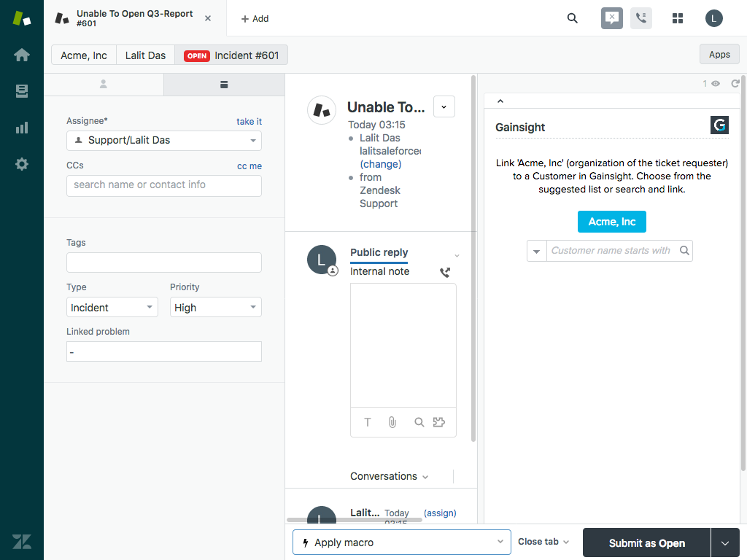747x560 pixels.
Task: Open the Views icon in sidebar
Action: pyautogui.click(x=22, y=91)
